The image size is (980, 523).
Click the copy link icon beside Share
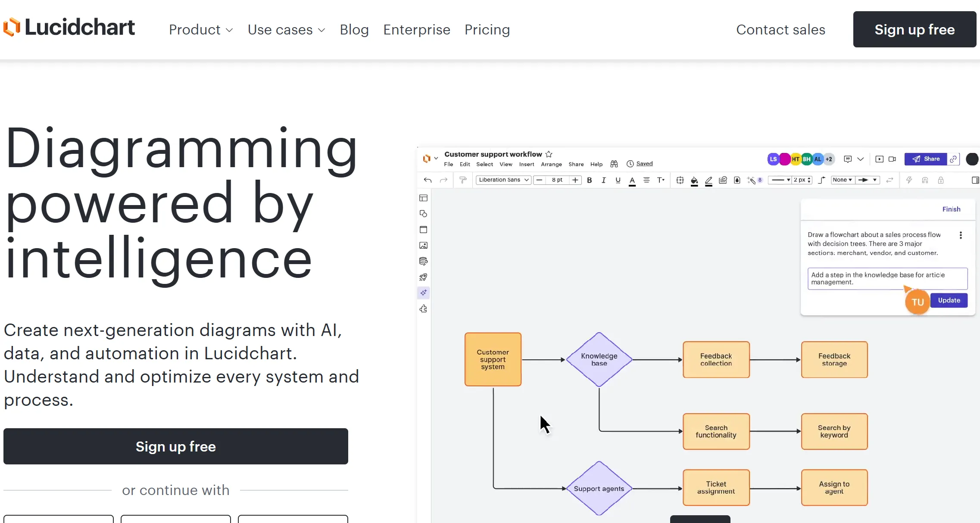coord(953,159)
